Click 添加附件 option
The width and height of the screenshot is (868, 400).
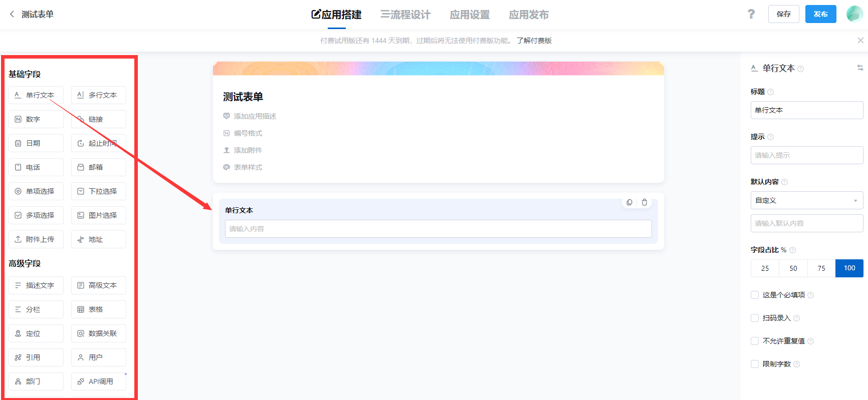click(243, 150)
